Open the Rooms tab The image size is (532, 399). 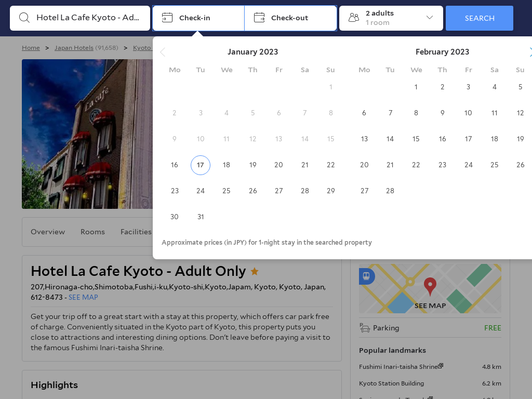click(x=92, y=232)
